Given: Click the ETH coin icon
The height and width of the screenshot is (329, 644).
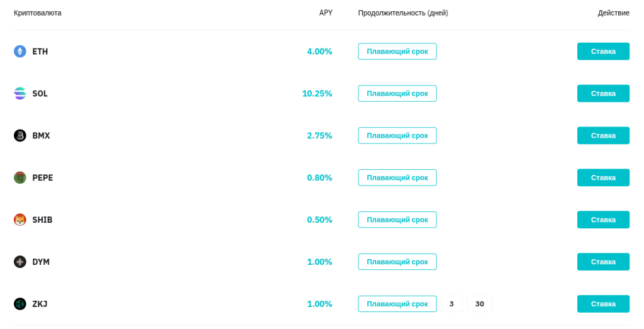Looking at the screenshot, I should (x=20, y=52).
